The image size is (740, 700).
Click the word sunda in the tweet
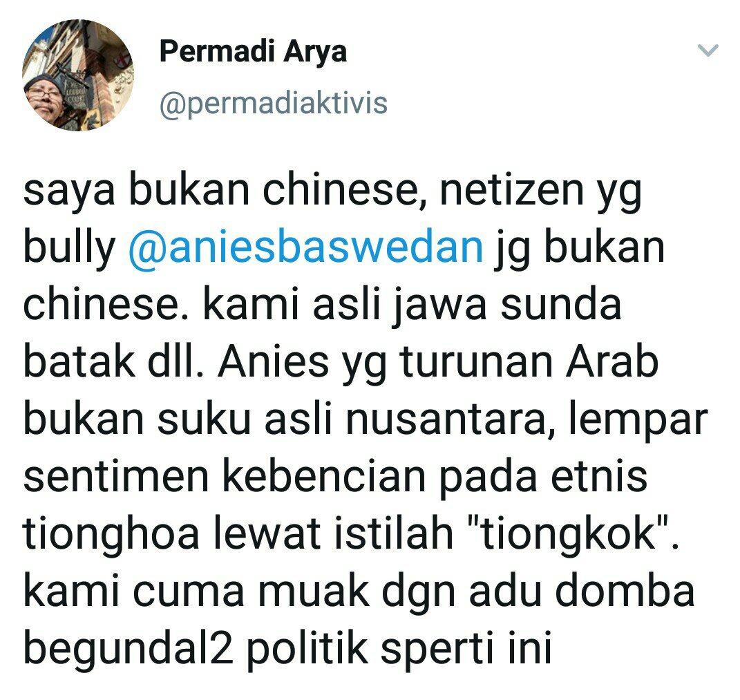560,305
